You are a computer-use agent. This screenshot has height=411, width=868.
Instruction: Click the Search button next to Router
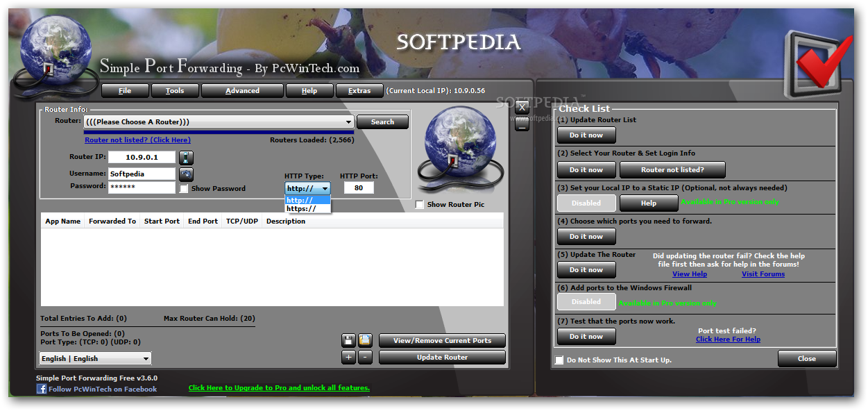point(382,121)
